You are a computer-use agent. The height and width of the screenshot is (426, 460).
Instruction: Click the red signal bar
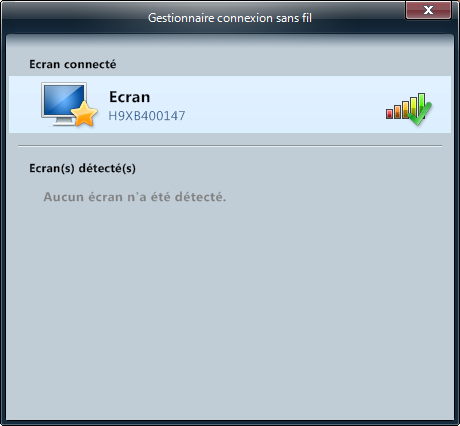(x=389, y=114)
